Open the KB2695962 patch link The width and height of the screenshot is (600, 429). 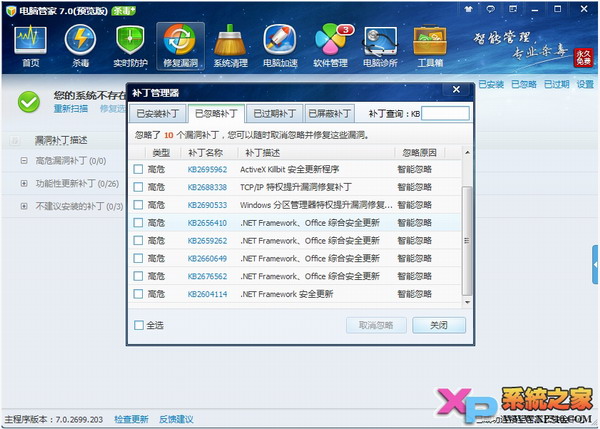(x=207, y=170)
